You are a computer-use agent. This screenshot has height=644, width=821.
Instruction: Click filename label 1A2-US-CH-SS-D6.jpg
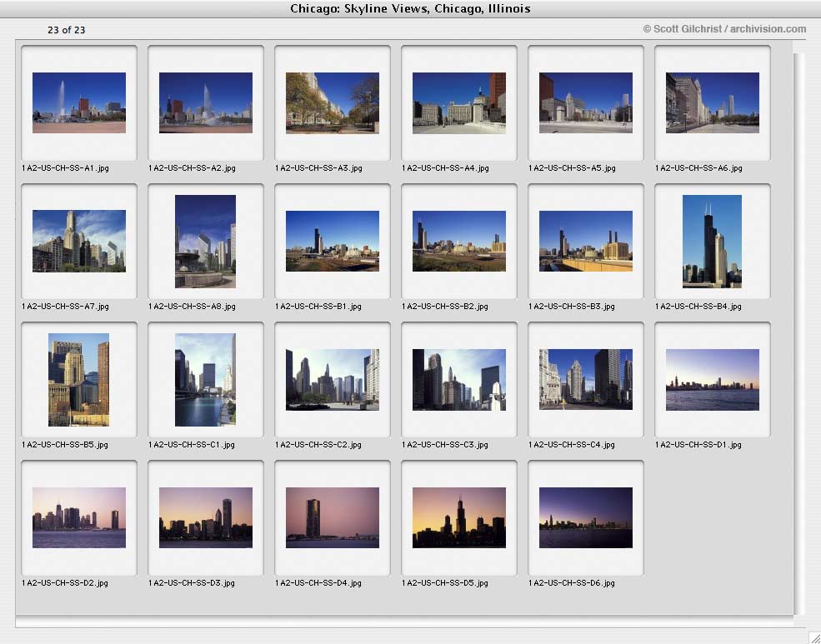pos(572,583)
